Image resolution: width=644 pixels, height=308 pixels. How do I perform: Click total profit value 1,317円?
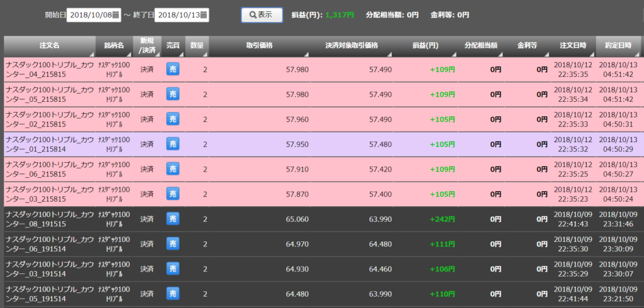point(339,15)
